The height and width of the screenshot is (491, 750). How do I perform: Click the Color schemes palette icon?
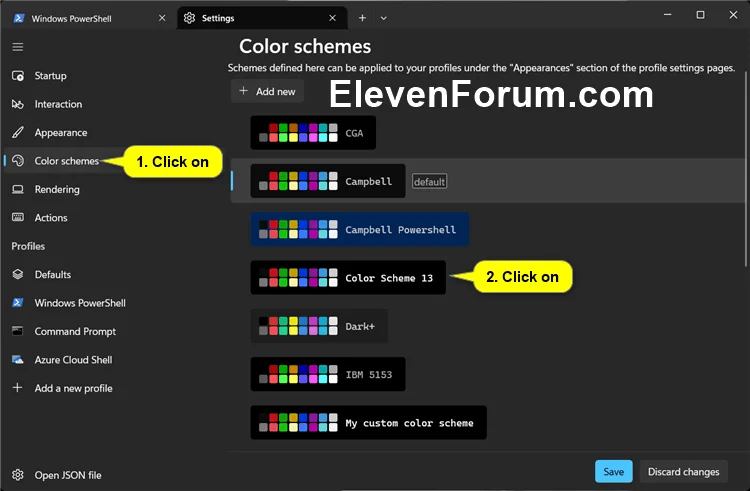[18, 161]
